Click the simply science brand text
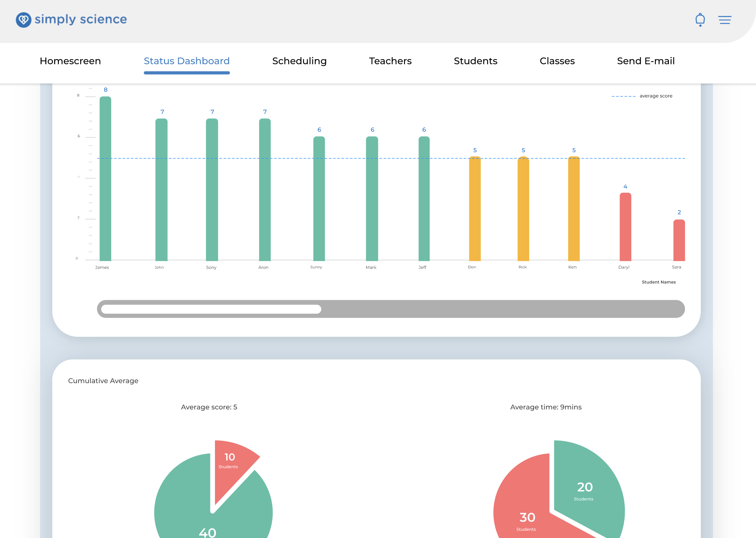 tap(81, 20)
